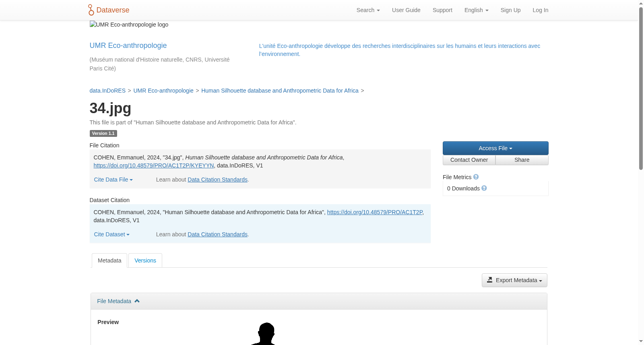Click the silhouette preview thumbnail

[x=264, y=333]
